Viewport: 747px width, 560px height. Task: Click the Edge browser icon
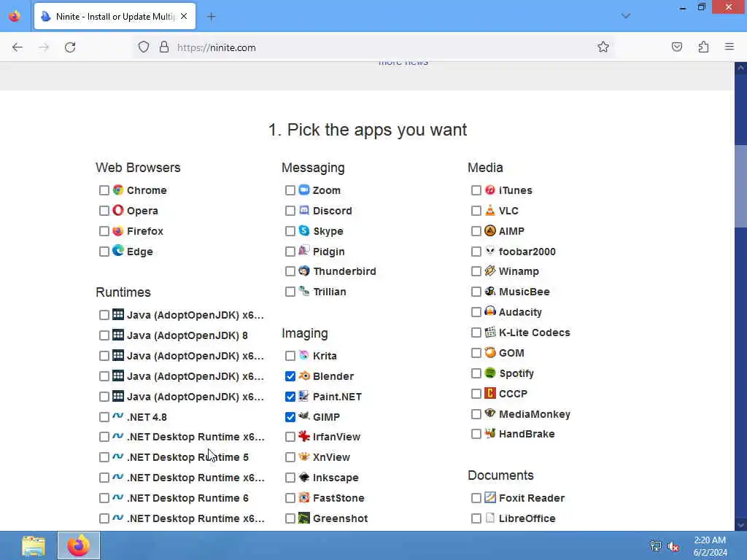point(118,251)
